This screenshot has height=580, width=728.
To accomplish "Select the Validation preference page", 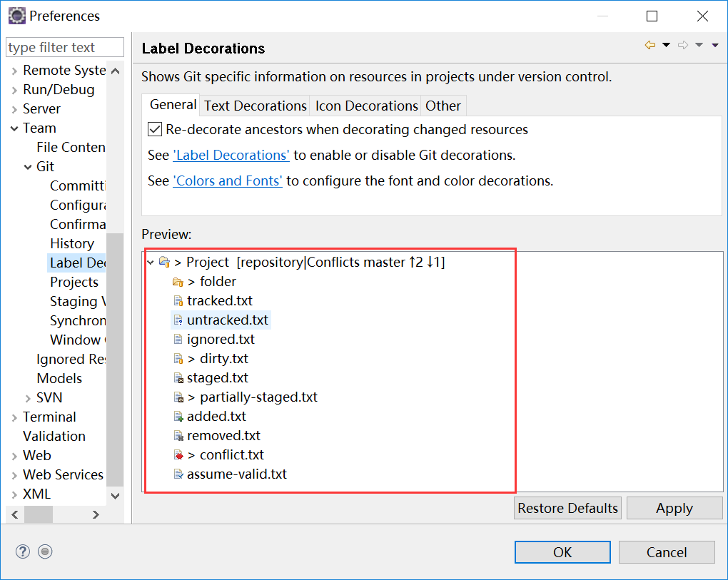I will tap(54, 436).
